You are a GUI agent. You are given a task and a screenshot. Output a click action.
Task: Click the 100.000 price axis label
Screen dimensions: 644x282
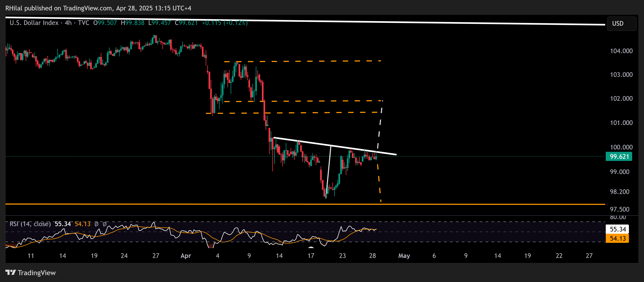[621, 147]
